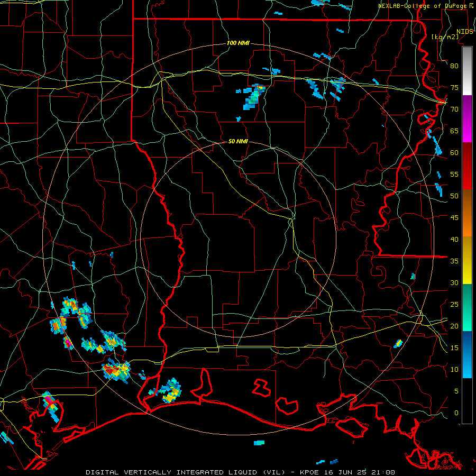Viewport: 476px width, 476px height.
Task: Click the "15" value on the scale
Action: click(x=454, y=348)
